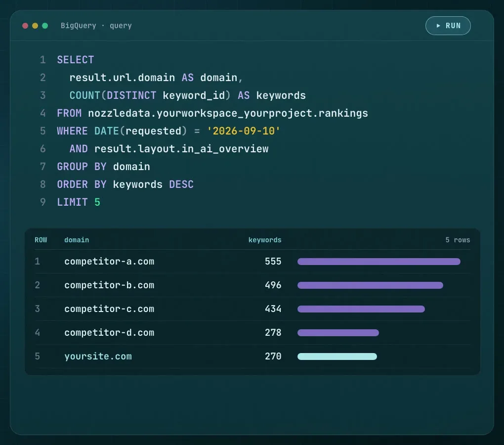Viewport: 504px width, 445px height.
Task: Click the red close window dot
Action: point(25,26)
